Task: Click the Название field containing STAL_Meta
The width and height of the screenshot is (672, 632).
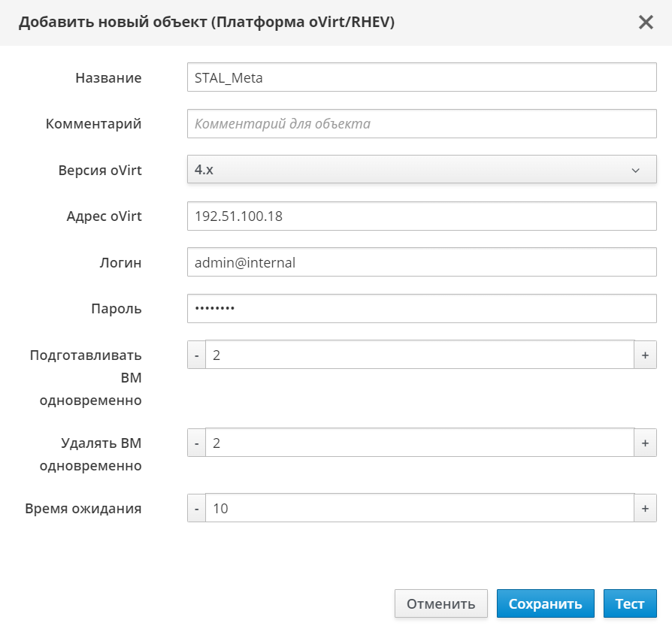Action: [x=421, y=77]
